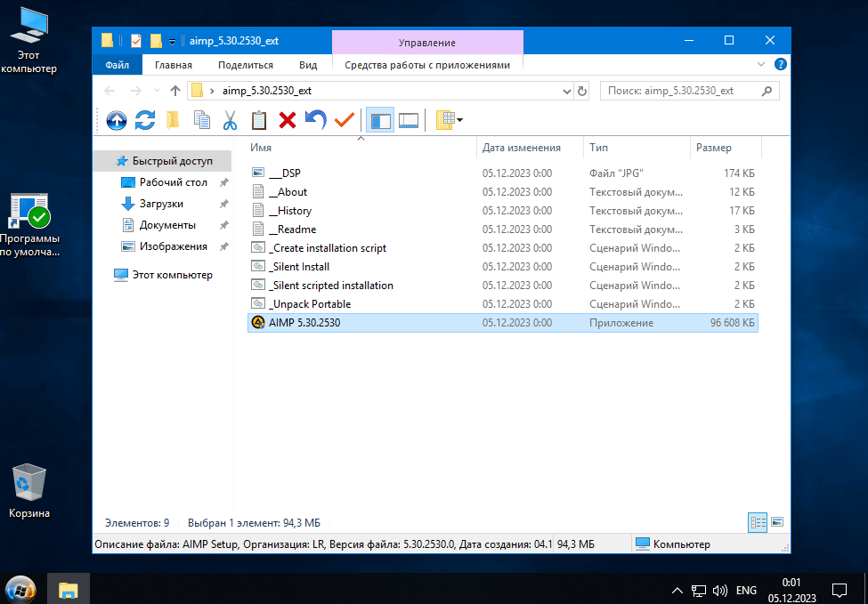
Task: Switch to large thumbnails view via status bar icon
Action: [776, 521]
